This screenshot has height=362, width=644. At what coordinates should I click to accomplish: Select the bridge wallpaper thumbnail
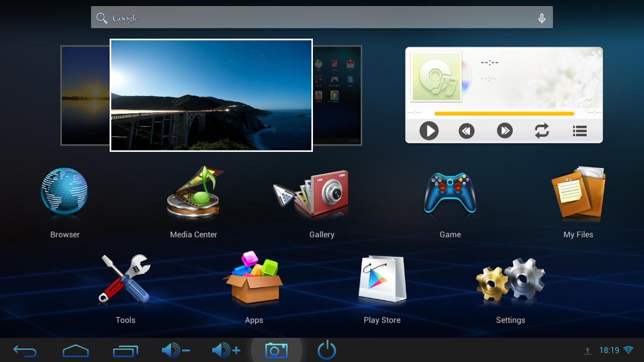pyautogui.click(x=211, y=95)
